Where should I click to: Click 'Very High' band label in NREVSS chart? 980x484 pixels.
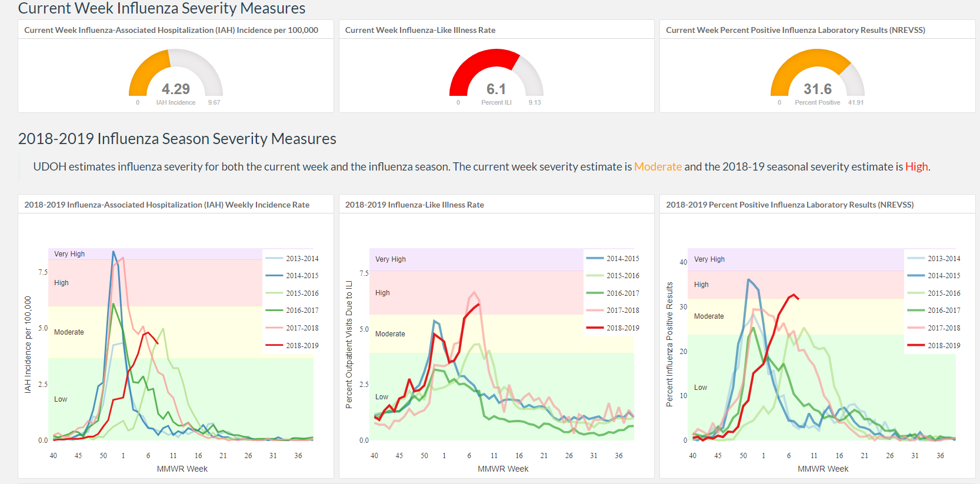(709, 259)
